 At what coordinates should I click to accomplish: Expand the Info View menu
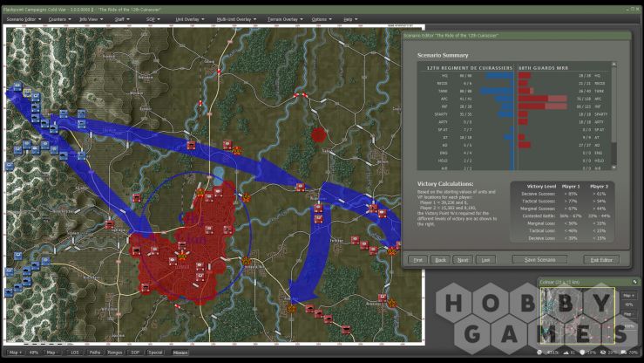pyautogui.click(x=92, y=19)
